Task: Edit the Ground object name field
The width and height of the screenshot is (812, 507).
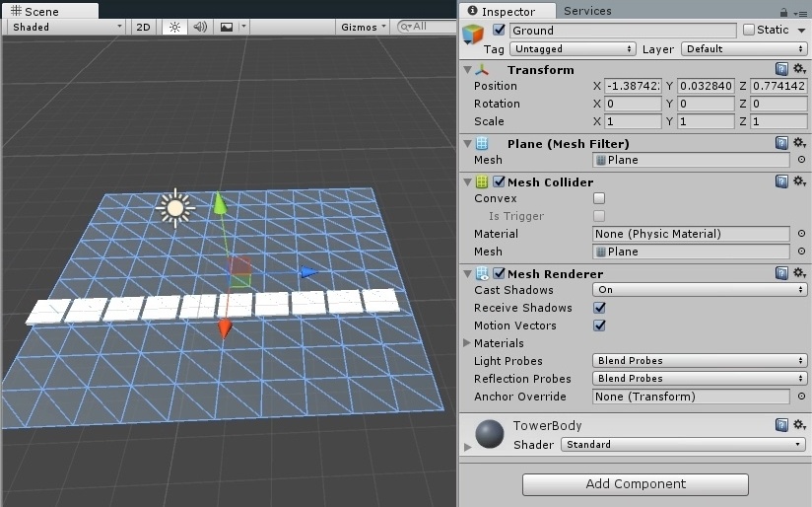Action: tap(623, 31)
